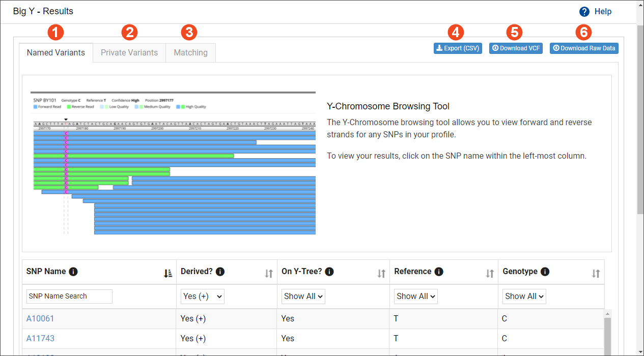The image size is (644, 356).
Task: Open the On Y-Tree? Show All dropdown
Action: pos(303,296)
